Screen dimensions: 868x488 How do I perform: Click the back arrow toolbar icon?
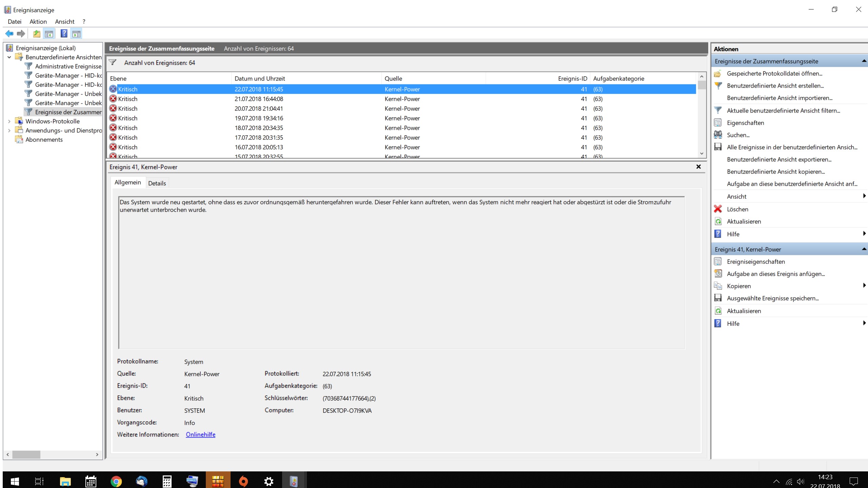[x=9, y=34]
